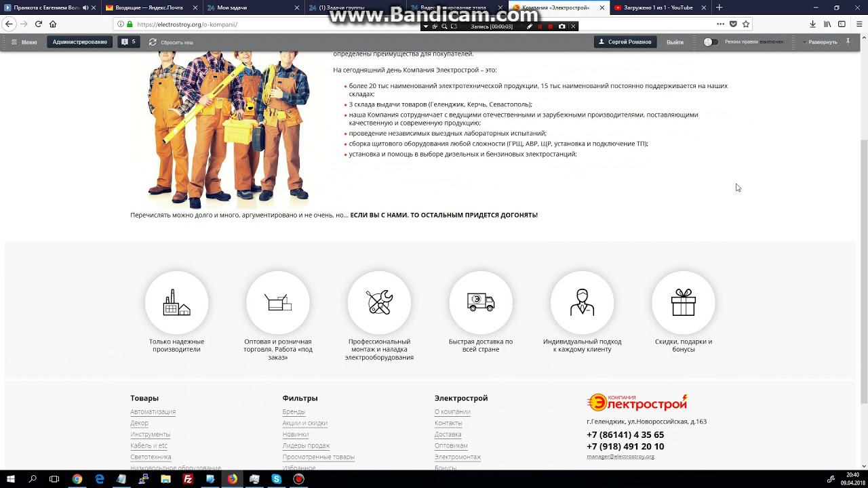Open the Windows Start menu
The image size is (868, 488).
(x=11, y=479)
